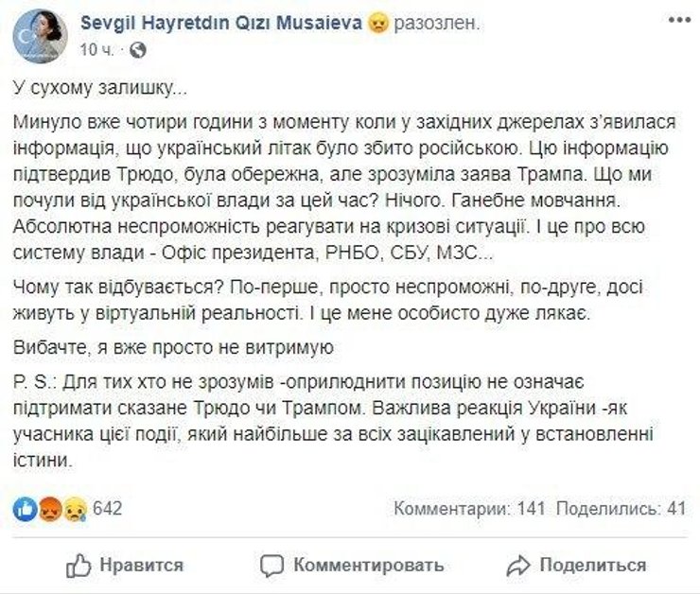Click the sad reaction icon in summary
The width and height of the screenshot is (700, 594).
coord(76,509)
